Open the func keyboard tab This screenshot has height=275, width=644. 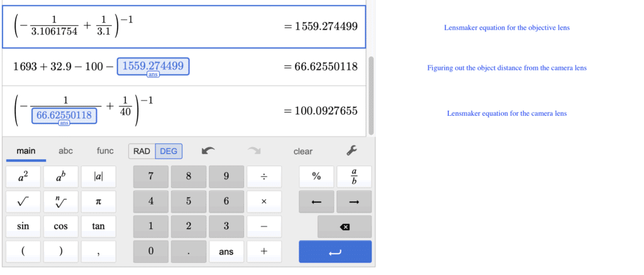click(x=105, y=151)
